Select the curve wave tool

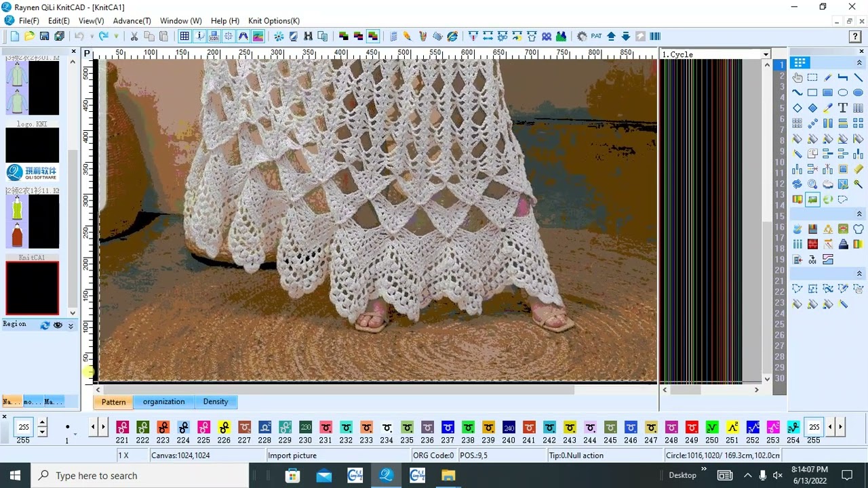click(x=797, y=93)
